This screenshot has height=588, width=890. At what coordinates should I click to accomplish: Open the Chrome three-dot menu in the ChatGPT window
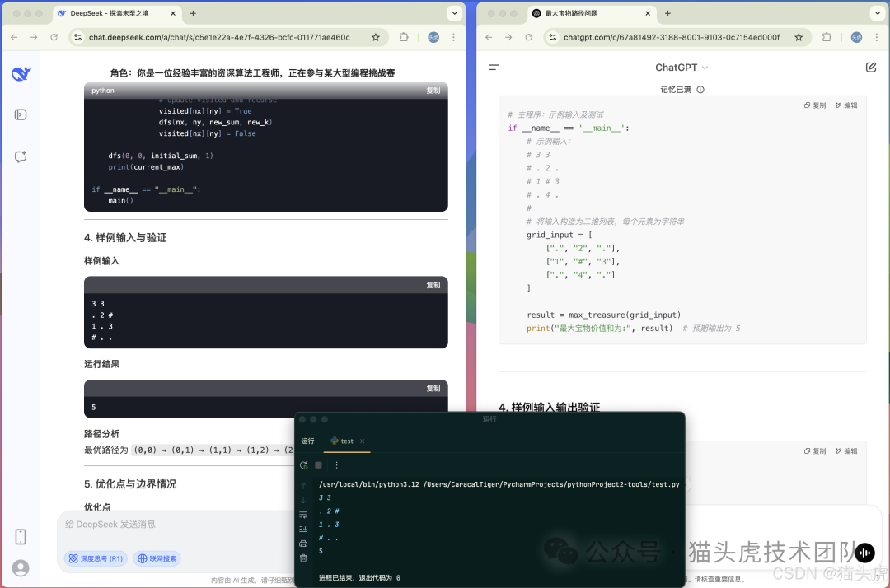click(x=877, y=37)
